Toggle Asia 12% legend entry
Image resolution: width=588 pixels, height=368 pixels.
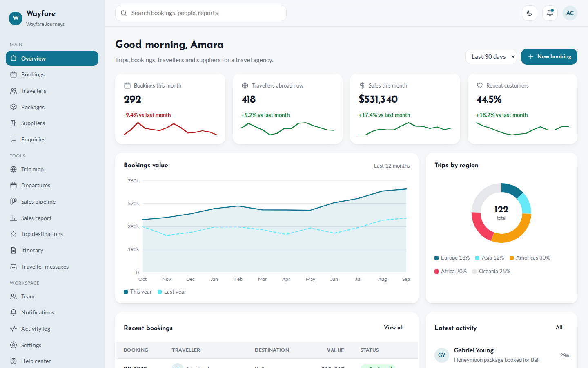pyautogui.click(x=490, y=258)
